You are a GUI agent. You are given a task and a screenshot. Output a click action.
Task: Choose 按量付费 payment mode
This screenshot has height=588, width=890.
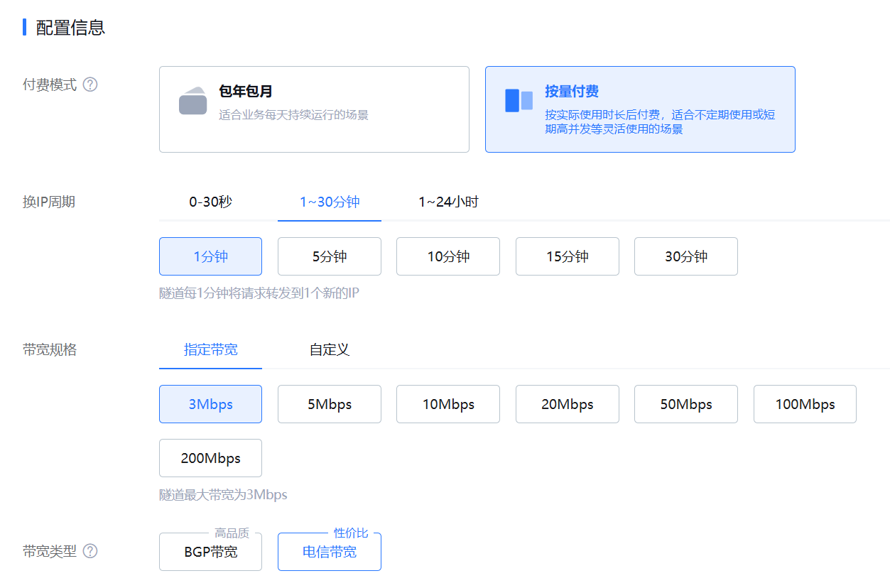pos(639,109)
